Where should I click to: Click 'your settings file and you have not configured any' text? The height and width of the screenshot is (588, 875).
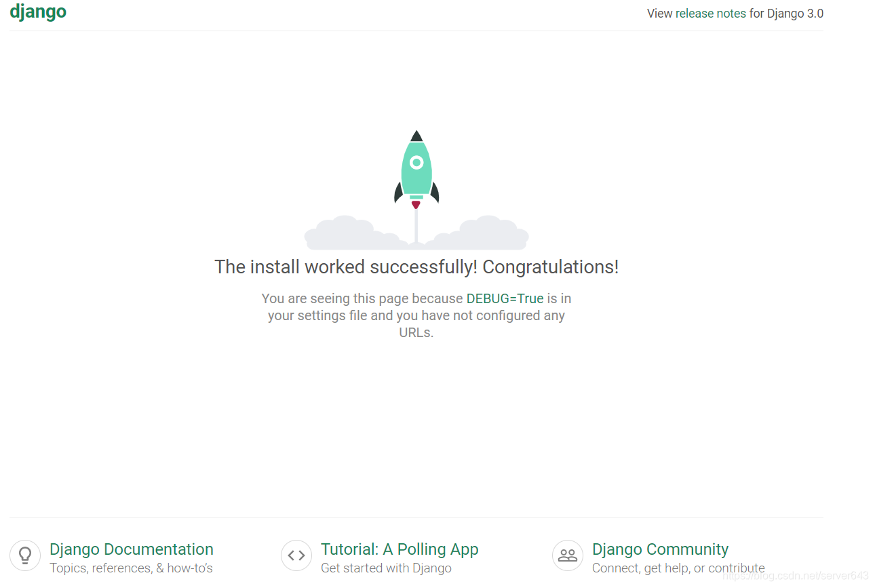416,315
